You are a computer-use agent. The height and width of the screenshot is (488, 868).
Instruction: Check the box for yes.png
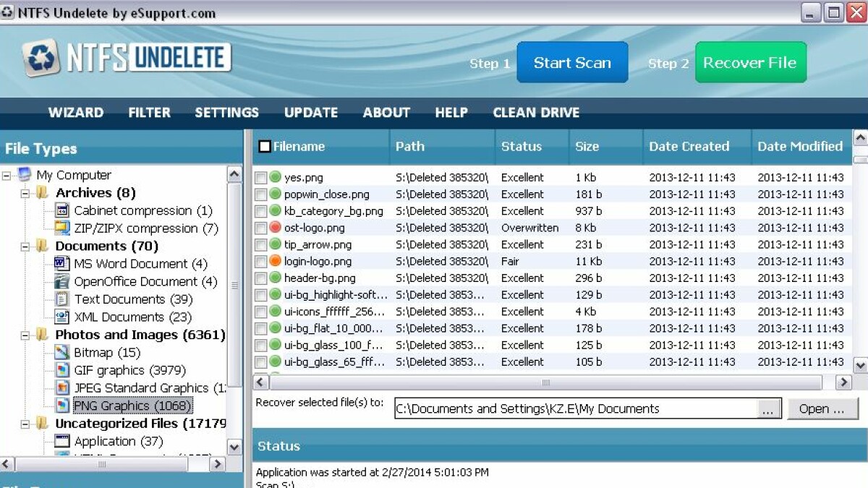(x=261, y=178)
